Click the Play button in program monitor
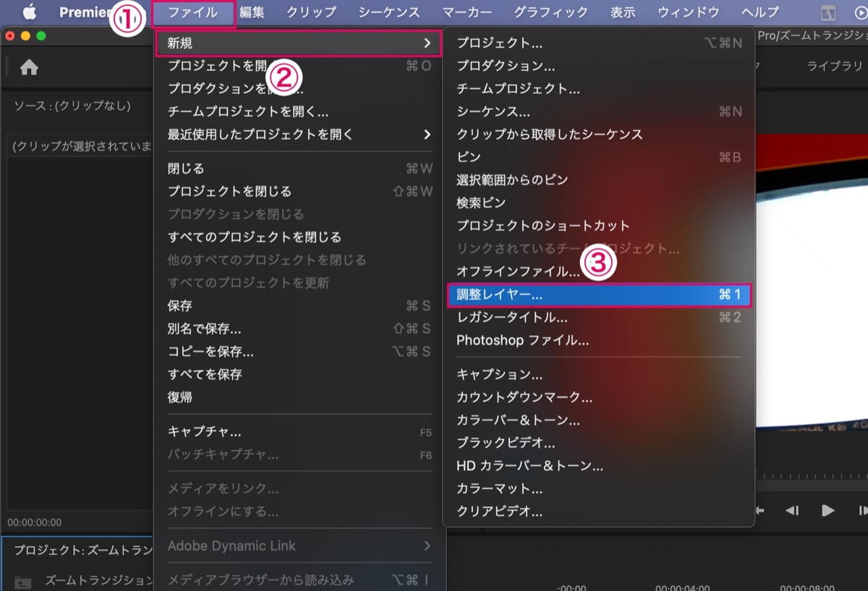The height and width of the screenshot is (591, 868). coord(828,511)
